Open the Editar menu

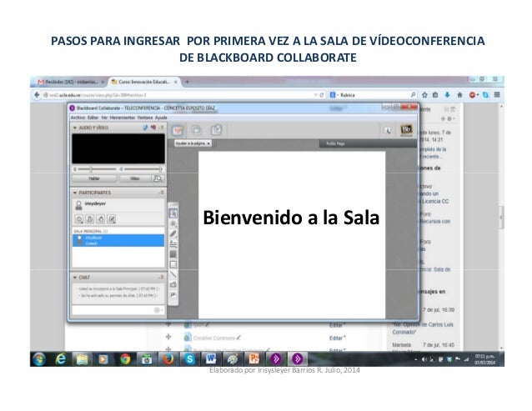tap(93, 118)
